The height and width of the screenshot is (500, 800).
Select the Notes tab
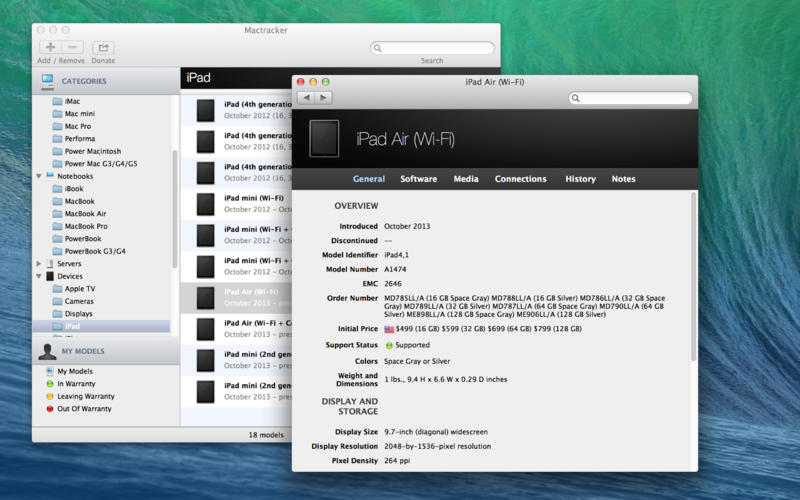[623, 179]
